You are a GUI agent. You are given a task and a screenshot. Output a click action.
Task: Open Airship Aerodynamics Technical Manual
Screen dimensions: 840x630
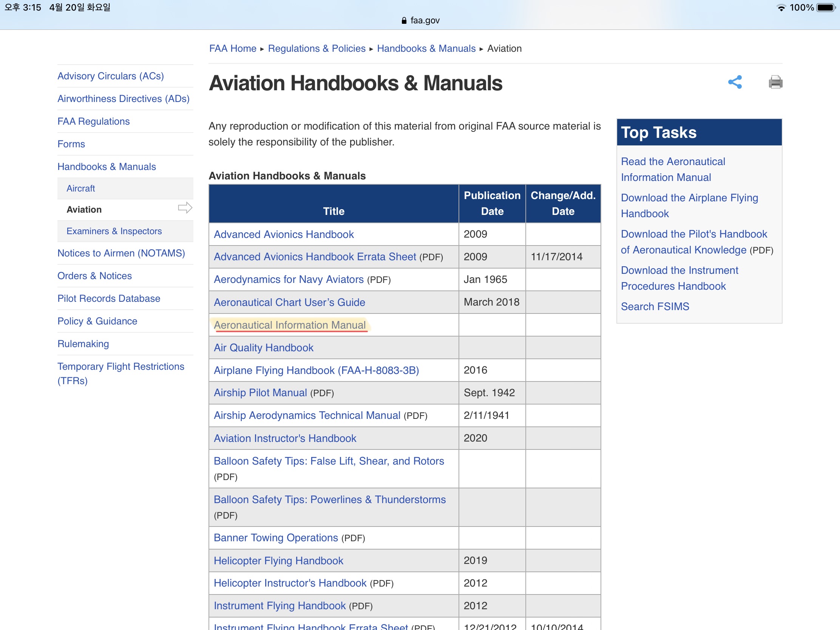[307, 415]
